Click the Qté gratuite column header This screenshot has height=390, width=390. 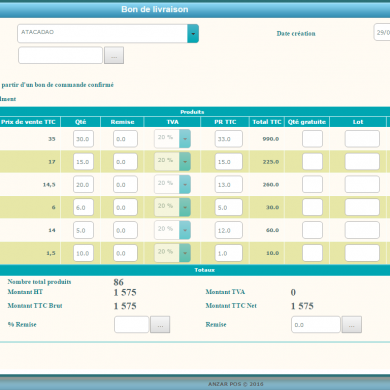pyautogui.click(x=307, y=122)
